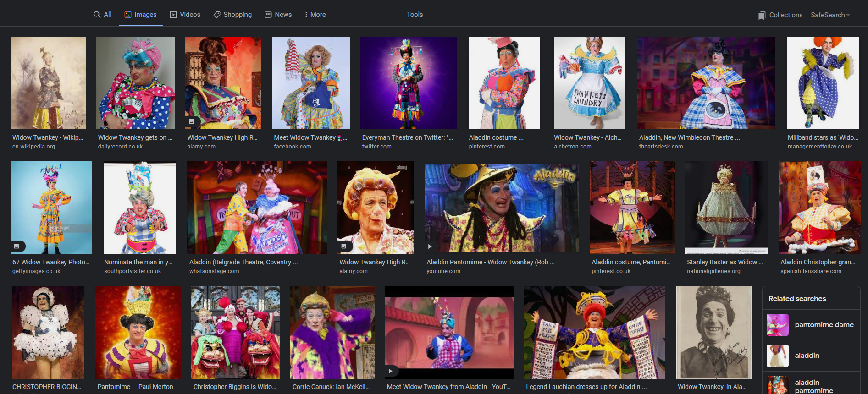This screenshot has height=394, width=868.
Task: Open the en.wikipedia.org Widow Twankey result link
Action: tap(48, 137)
